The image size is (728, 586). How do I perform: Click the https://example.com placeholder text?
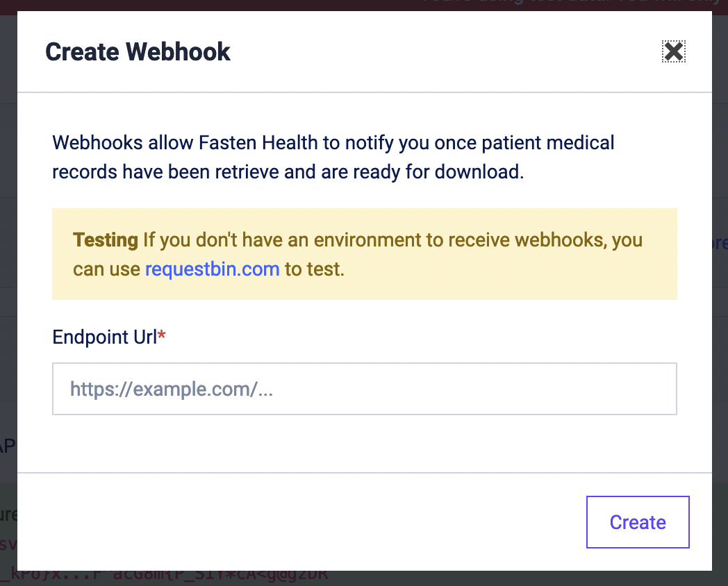click(171, 389)
